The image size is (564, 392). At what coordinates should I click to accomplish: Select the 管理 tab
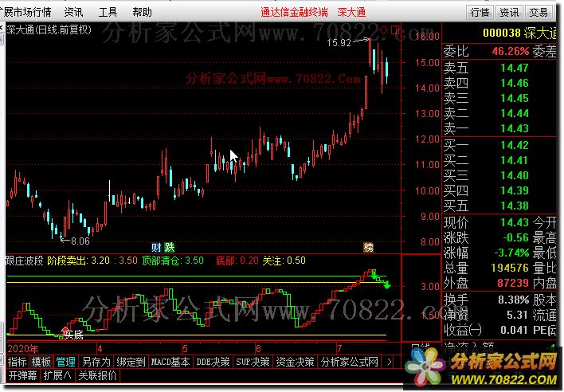click(65, 362)
